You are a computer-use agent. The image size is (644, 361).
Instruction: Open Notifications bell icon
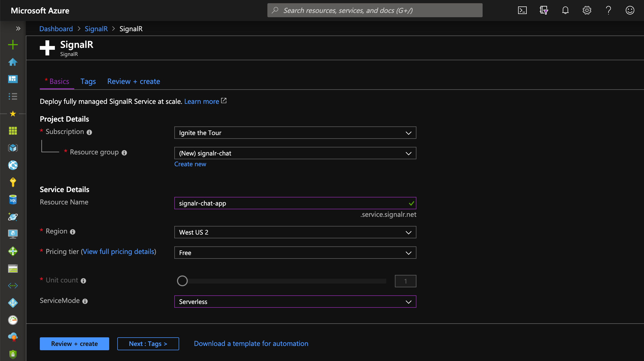pos(565,10)
